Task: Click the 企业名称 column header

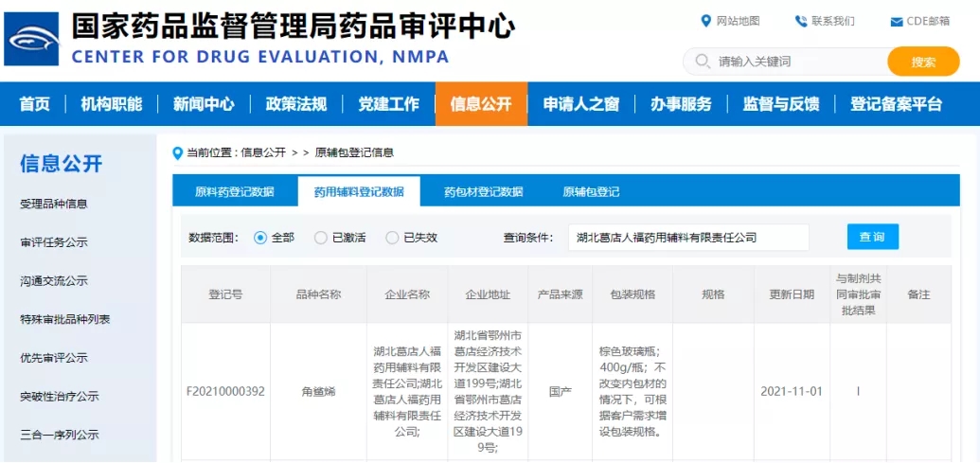Action: click(x=407, y=294)
